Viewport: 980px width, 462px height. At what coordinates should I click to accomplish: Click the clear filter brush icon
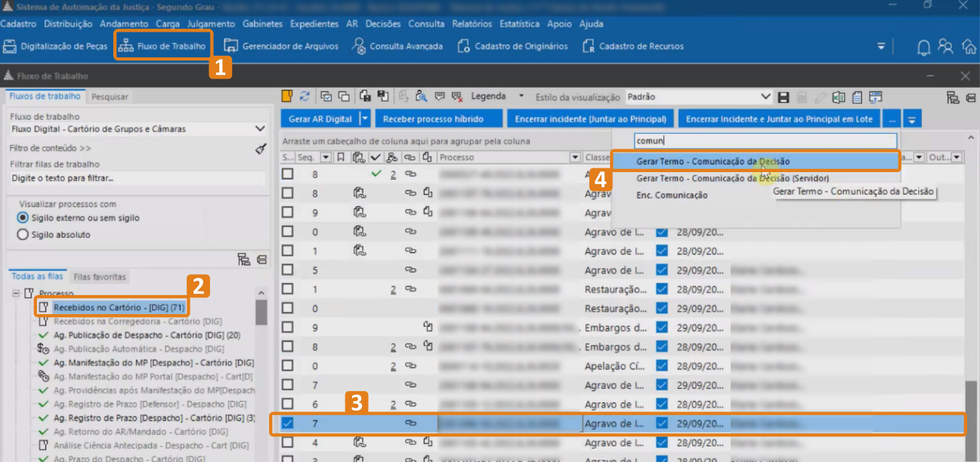point(261,149)
